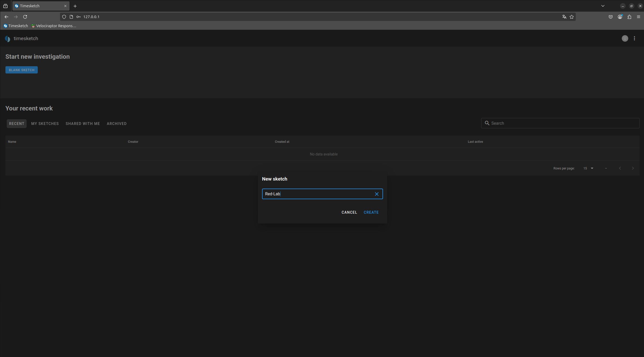Sort table by Name column
The image size is (644, 357).
[x=12, y=142]
